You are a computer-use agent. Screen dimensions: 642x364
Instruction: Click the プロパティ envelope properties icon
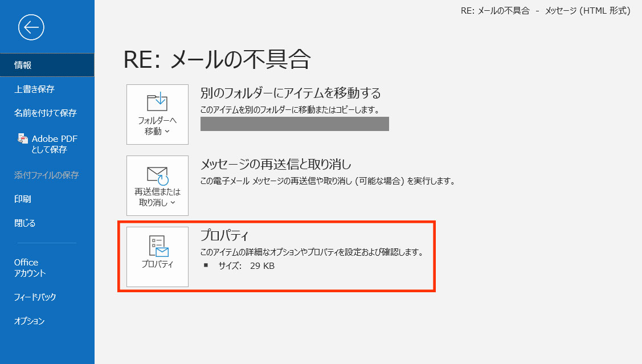tap(158, 246)
